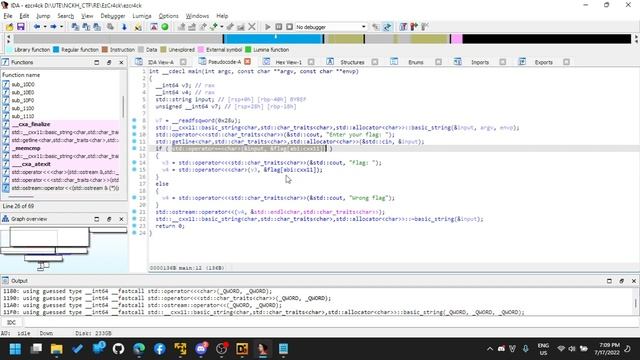Jump back with the left arrow
The width and height of the screenshot is (640, 360).
37,27
